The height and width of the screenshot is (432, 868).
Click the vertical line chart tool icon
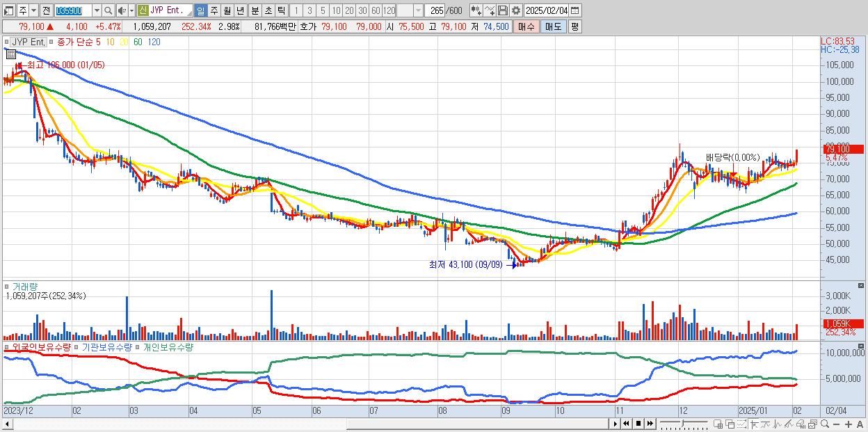pyautogui.click(x=778, y=424)
